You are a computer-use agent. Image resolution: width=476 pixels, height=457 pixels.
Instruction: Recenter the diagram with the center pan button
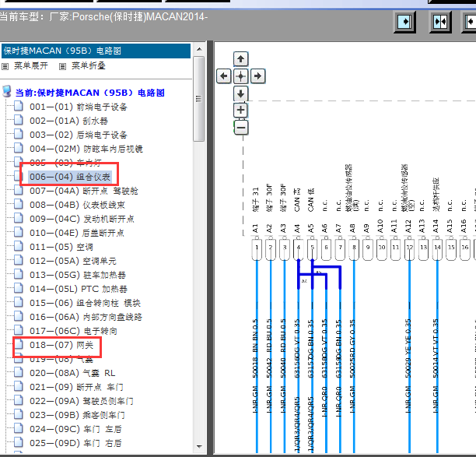(x=241, y=76)
